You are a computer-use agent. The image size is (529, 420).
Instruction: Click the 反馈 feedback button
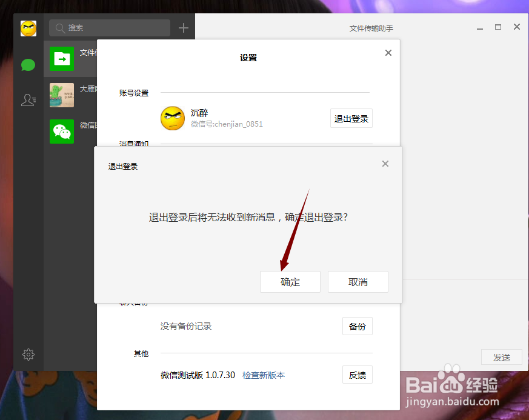(358, 375)
